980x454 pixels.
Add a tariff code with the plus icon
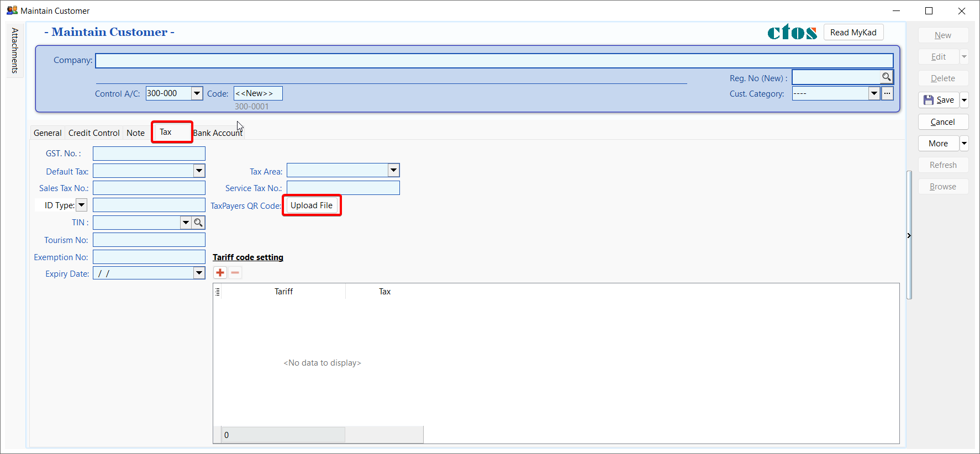coord(220,273)
